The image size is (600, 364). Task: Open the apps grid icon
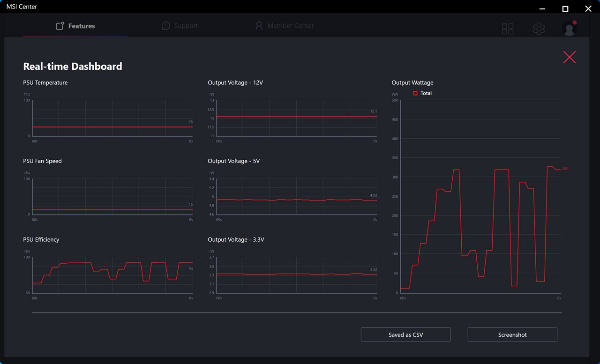(508, 29)
